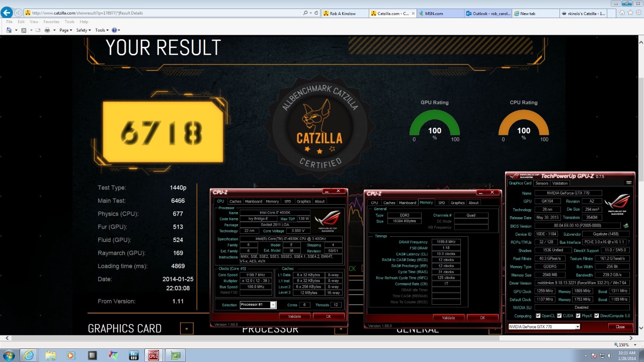
Task: Switch to the Sensors tab in GPU-Z
Action: 541,183
